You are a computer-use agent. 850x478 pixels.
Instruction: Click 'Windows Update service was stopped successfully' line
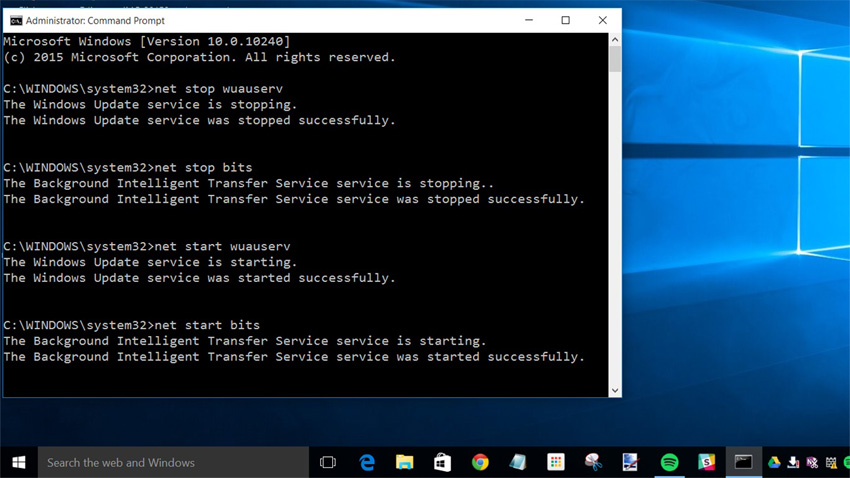coord(199,120)
